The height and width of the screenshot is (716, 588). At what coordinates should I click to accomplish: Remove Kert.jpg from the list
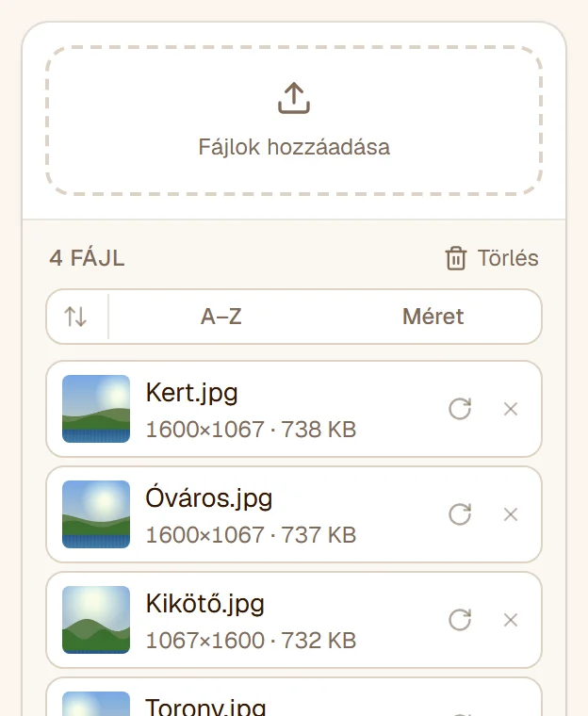(511, 409)
